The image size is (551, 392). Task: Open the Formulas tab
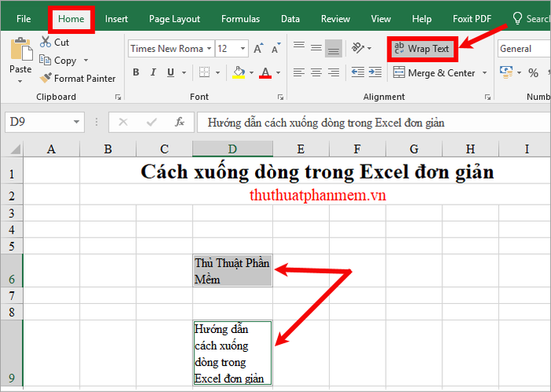240,19
